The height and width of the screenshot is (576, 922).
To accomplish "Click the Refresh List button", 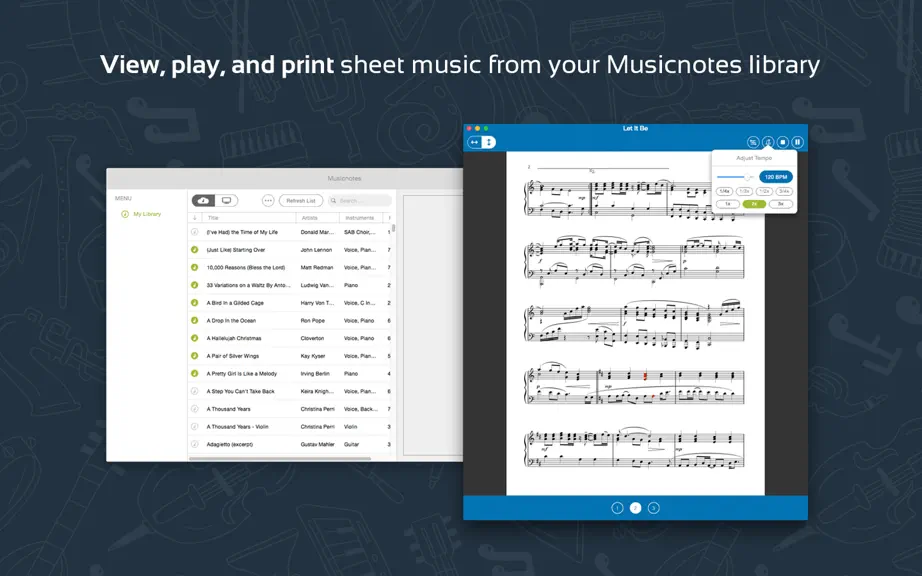I will click(301, 200).
